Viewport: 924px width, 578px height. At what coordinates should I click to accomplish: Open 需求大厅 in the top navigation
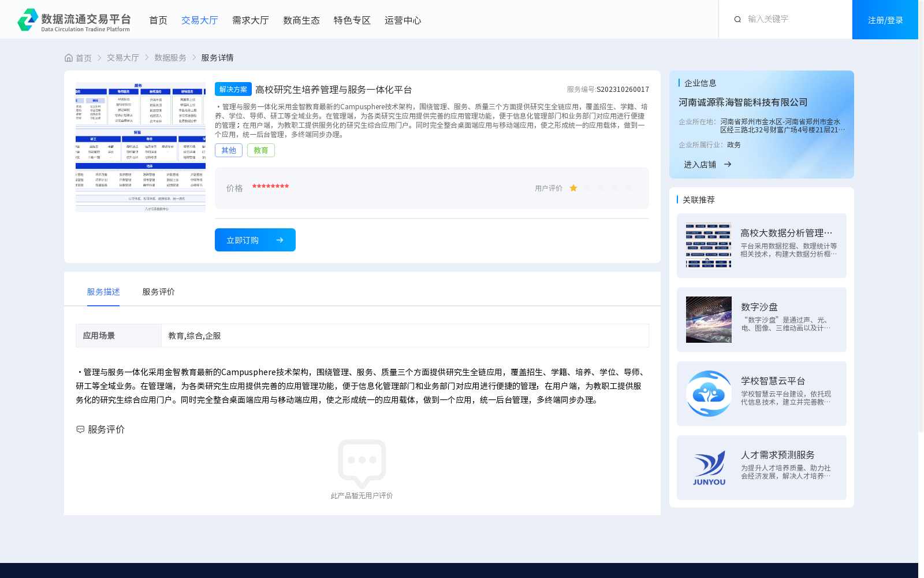pos(251,20)
